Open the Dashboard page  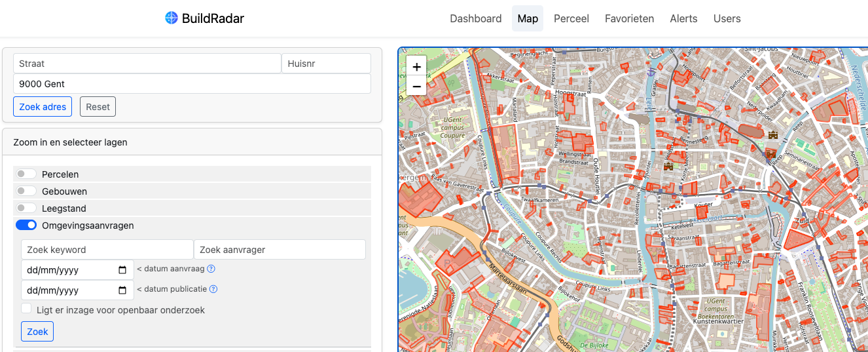point(475,18)
